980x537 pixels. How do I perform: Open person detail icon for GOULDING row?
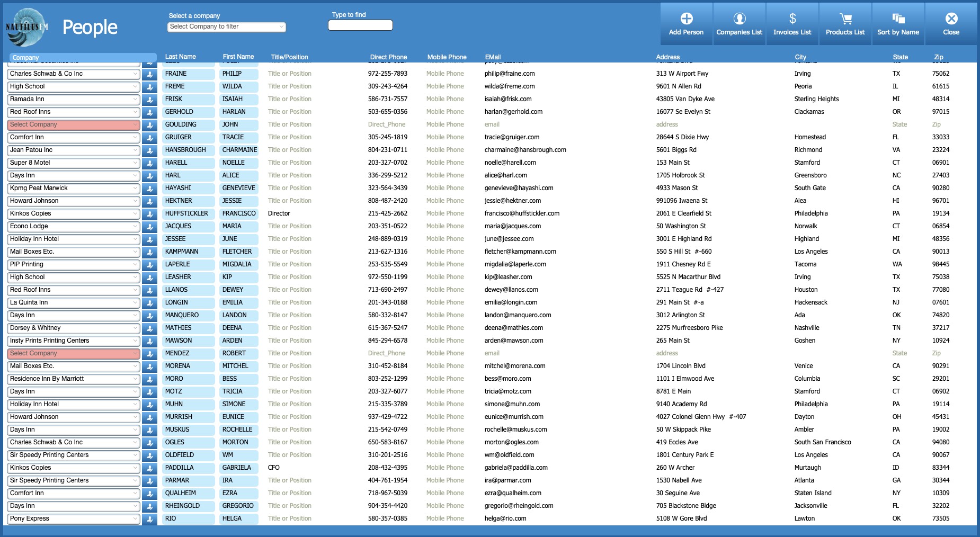[149, 125]
